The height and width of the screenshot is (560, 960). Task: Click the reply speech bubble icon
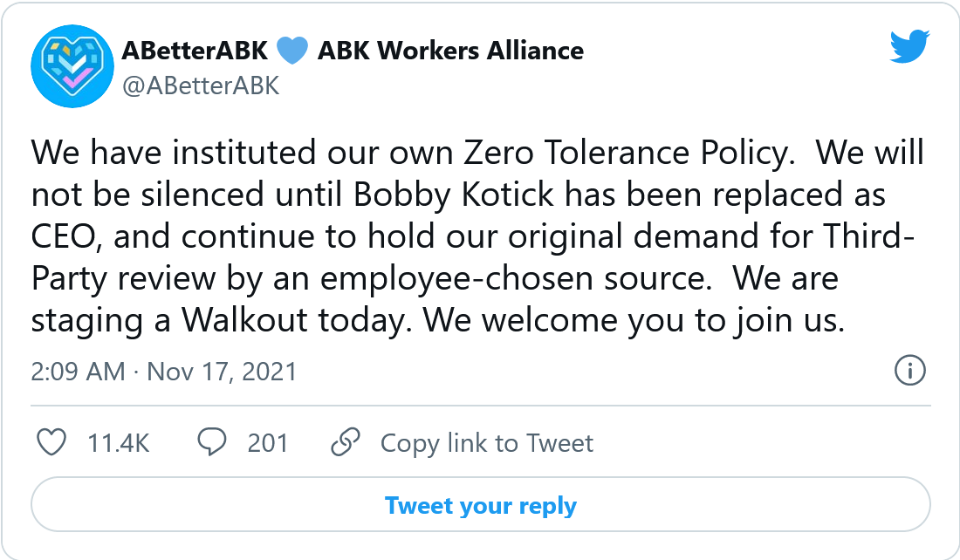212,443
